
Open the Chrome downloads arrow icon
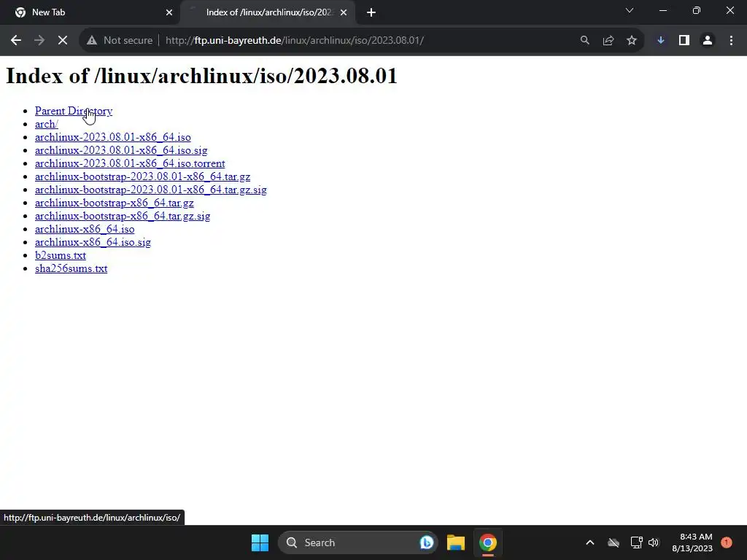pos(661,41)
